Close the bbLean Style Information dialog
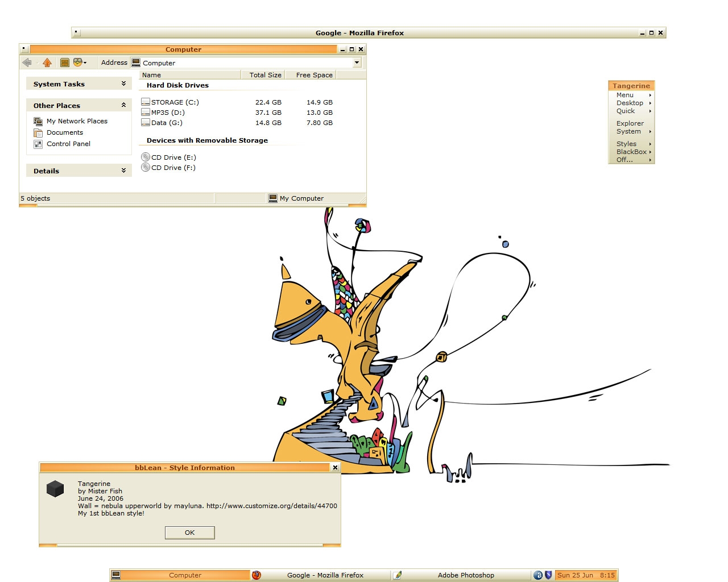The image size is (728, 582). (x=335, y=468)
